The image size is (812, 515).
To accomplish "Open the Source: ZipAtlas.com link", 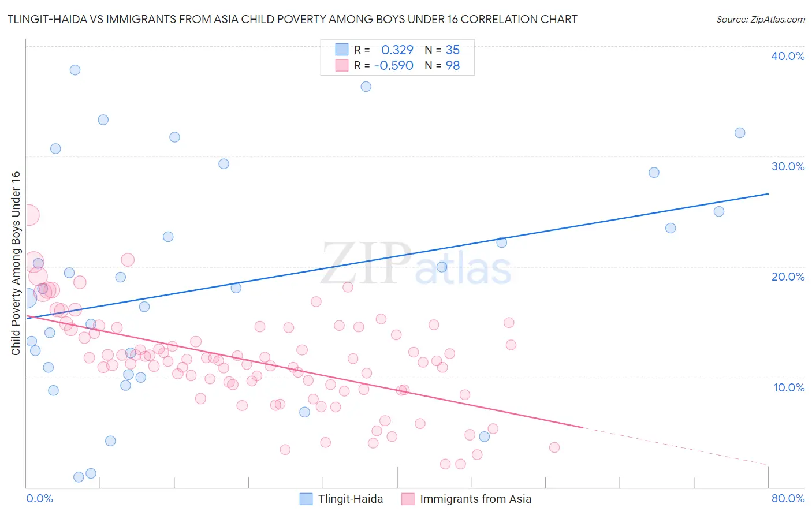I will tap(761, 19).
